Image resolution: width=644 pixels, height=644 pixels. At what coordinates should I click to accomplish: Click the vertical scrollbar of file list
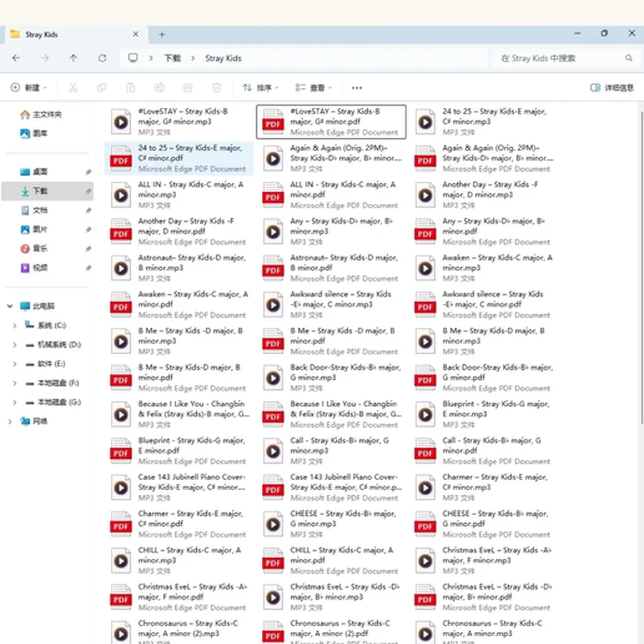click(x=641, y=267)
